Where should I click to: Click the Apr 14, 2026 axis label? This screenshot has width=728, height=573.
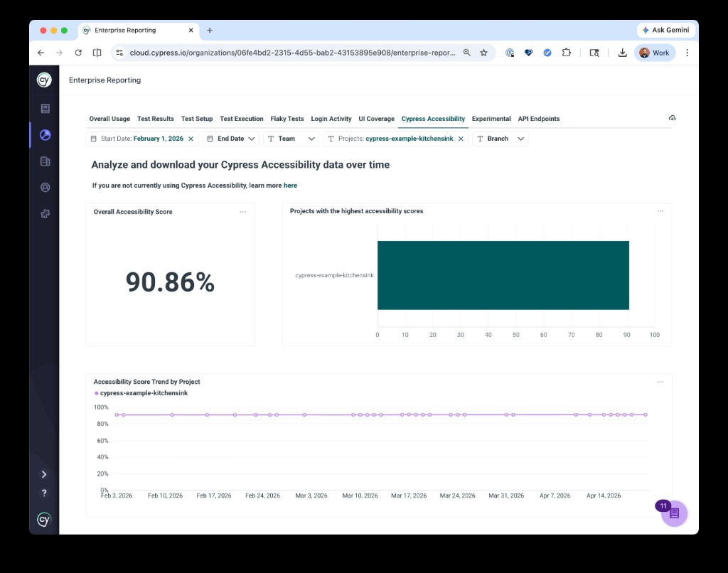click(604, 496)
